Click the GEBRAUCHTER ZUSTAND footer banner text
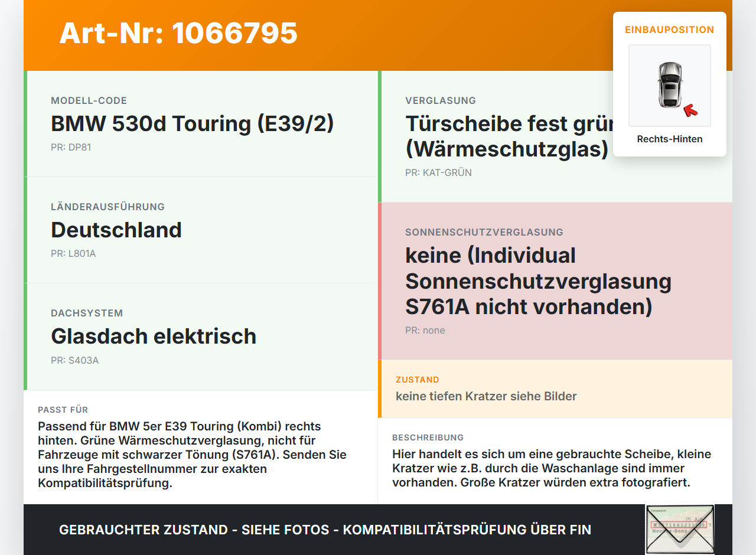This screenshot has height=555, width=756. point(325,530)
